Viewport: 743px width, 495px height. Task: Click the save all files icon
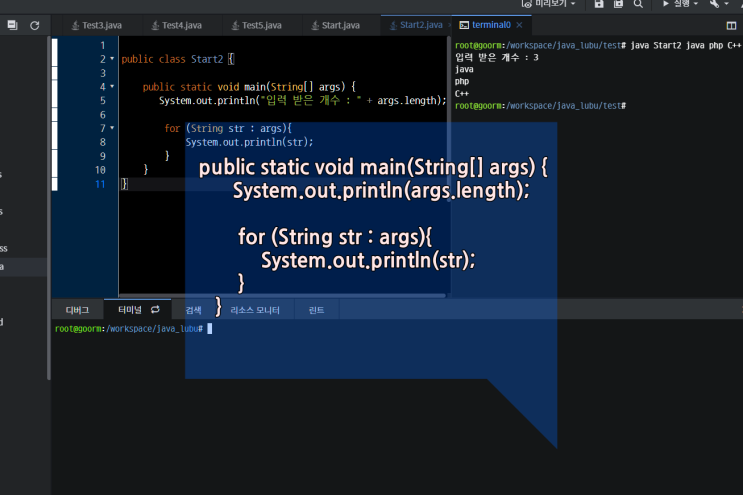pos(618,4)
